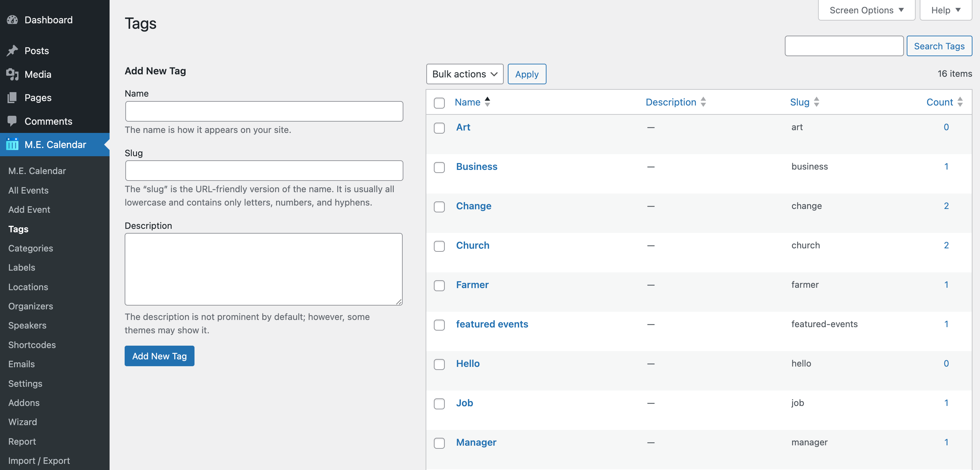
Task: Click the Dashboard gauge icon
Action: (x=12, y=20)
